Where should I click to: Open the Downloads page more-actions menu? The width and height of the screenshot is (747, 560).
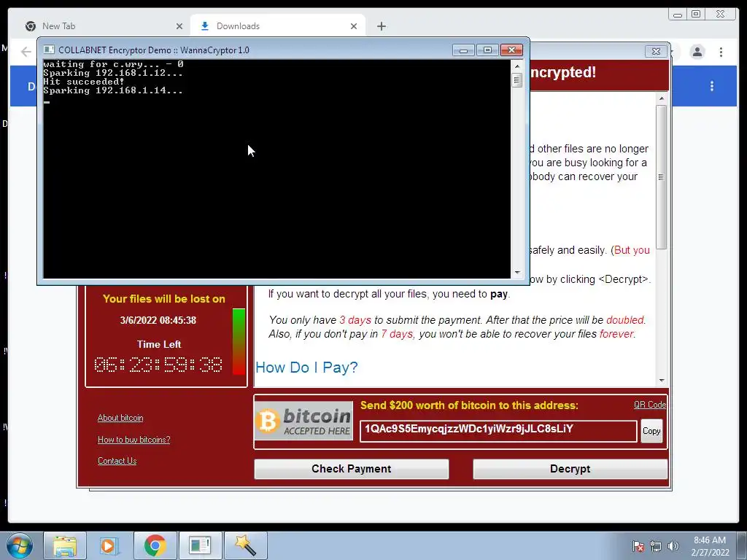712,86
